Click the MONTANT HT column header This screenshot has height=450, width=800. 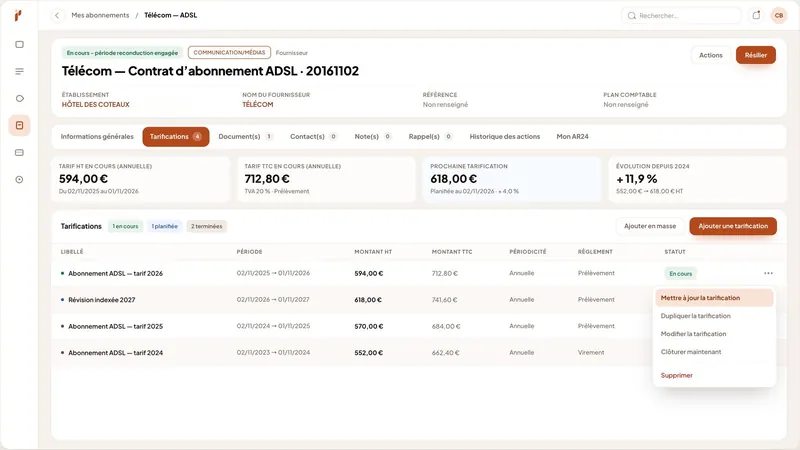[x=373, y=252]
